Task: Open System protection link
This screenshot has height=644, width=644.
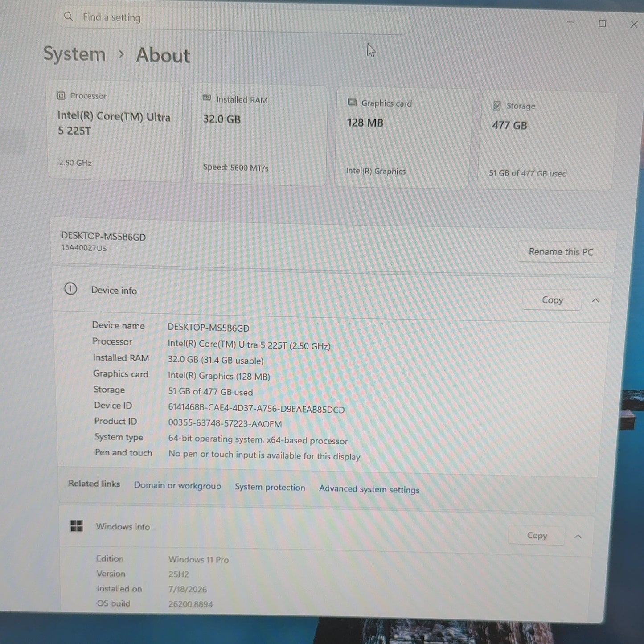Action: 270,487
